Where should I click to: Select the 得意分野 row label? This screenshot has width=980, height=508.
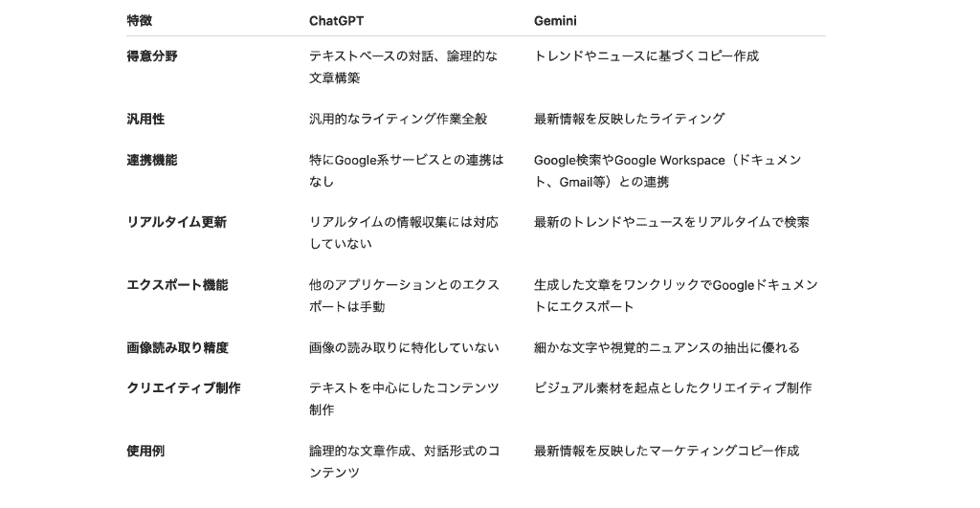coord(152,56)
